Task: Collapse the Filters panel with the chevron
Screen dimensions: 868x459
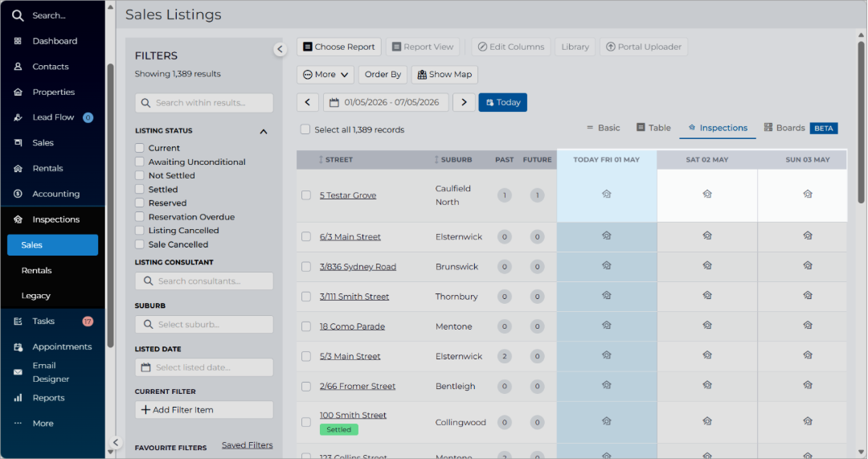Action: [280, 49]
